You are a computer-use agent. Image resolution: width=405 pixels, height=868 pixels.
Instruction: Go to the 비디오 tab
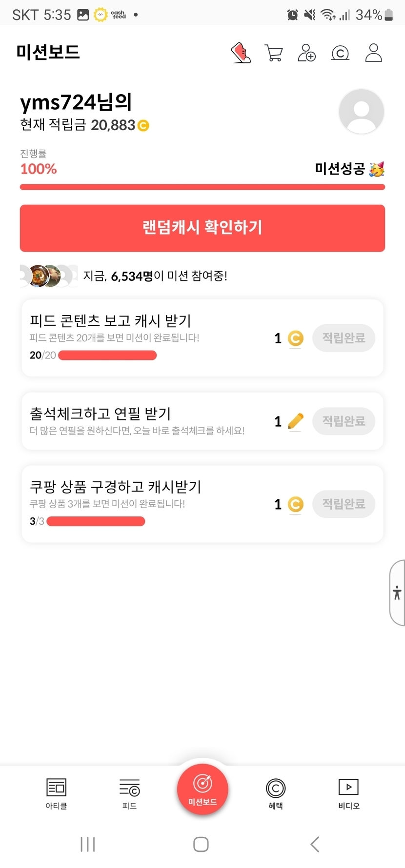(x=348, y=793)
